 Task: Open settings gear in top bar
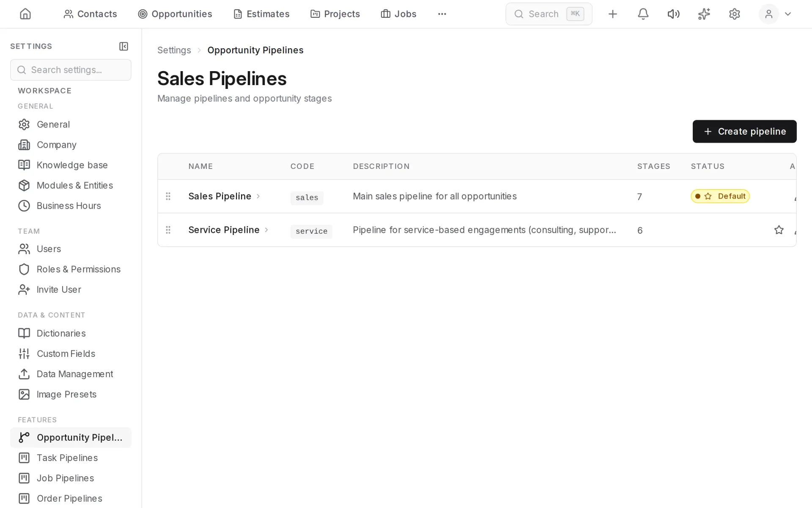point(735,14)
